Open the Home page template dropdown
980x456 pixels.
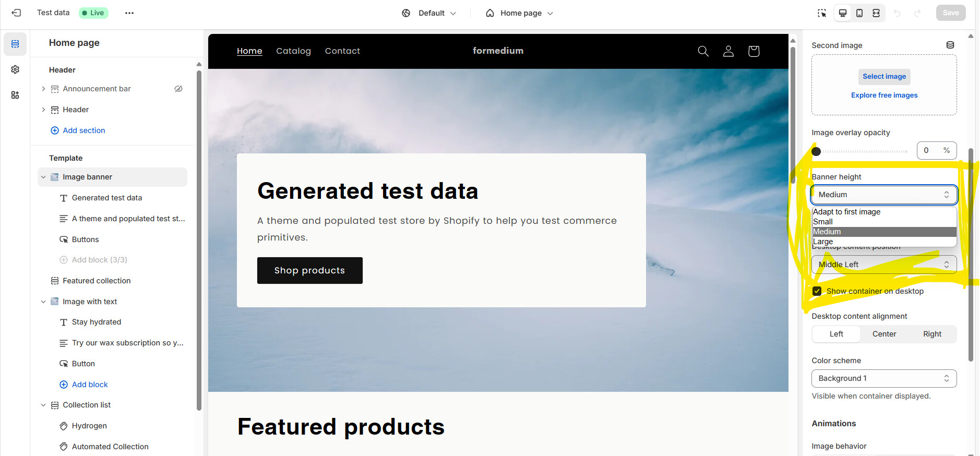tap(520, 13)
